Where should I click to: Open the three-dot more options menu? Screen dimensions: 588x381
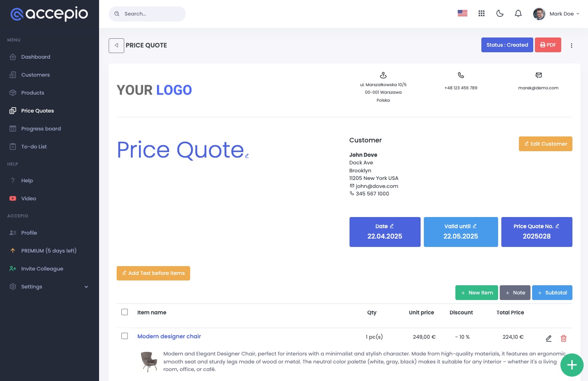[x=572, y=45]
